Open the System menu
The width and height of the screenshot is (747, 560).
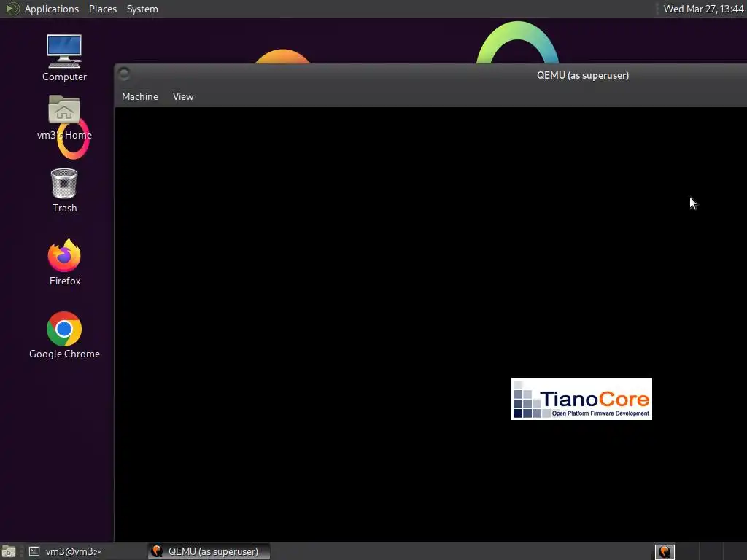[x=142, y=9]
